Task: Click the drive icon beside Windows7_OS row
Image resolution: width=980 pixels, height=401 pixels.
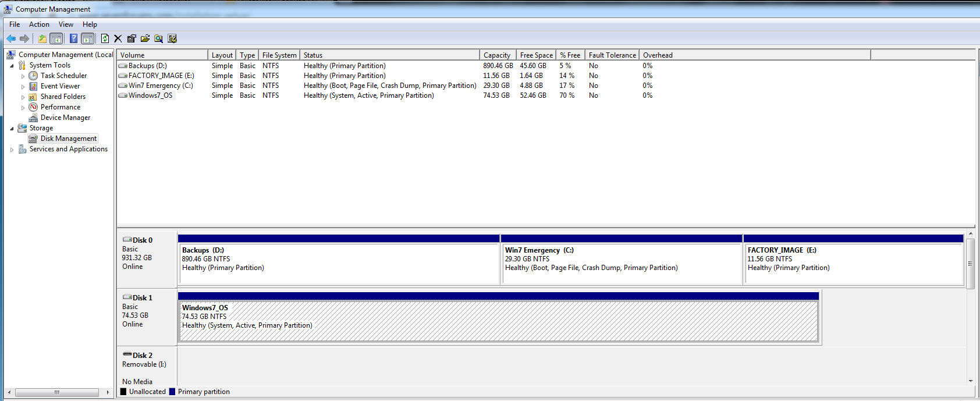Action: pyautogui.click(x=123, y=95)
